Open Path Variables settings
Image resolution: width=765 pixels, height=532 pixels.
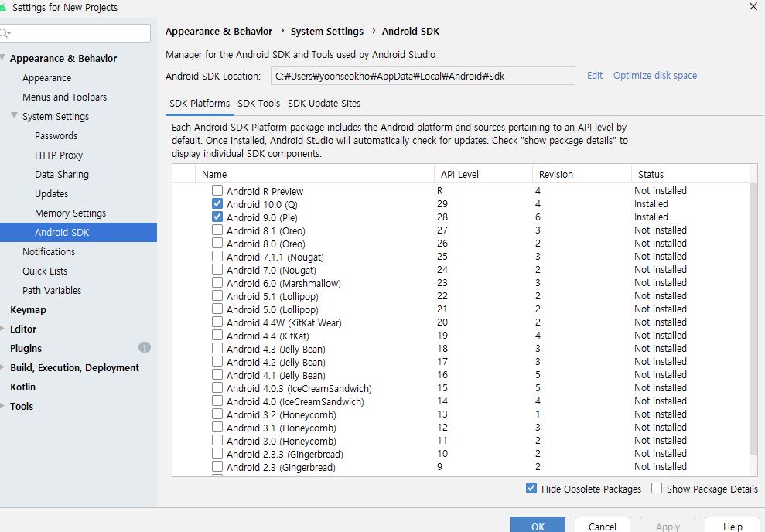tap(52, 290)
